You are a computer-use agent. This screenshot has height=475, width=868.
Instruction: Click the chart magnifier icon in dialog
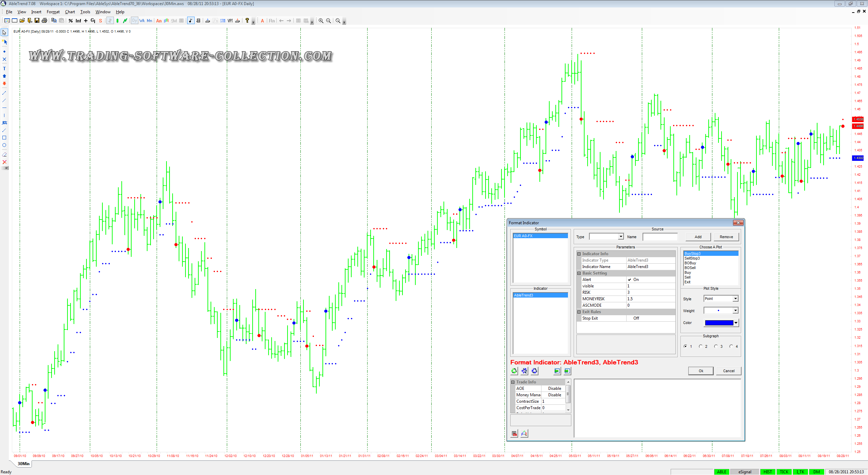(x=524, y=434)
